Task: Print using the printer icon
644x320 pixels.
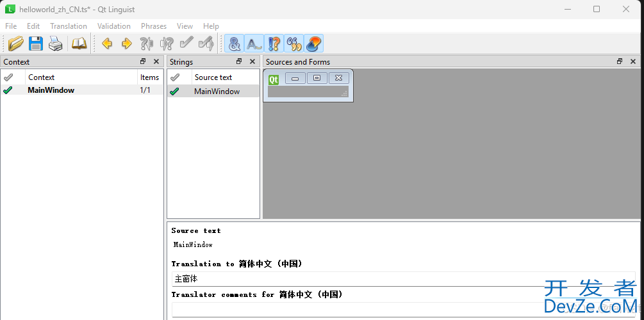Action: 56,43
